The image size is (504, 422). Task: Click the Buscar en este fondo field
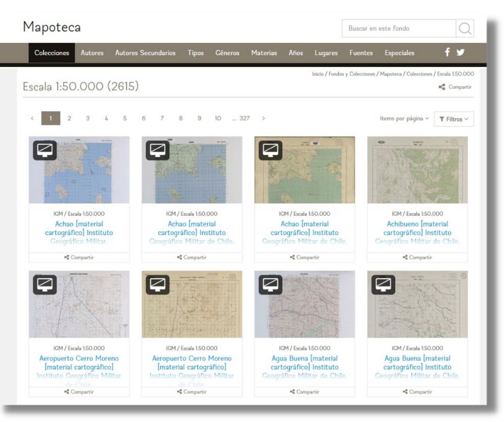(x=399, y=29)
